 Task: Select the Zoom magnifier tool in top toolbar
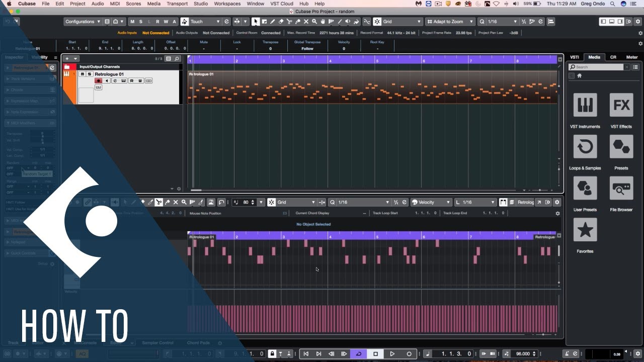point(314,22)
